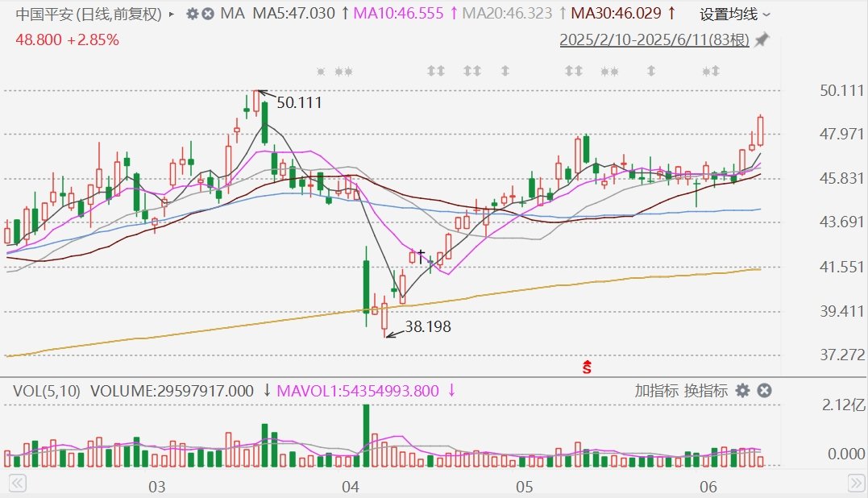The height and width of the screenshot is (498, 868).
Task: Click the 43.691 price axis label
Action: 841,222
